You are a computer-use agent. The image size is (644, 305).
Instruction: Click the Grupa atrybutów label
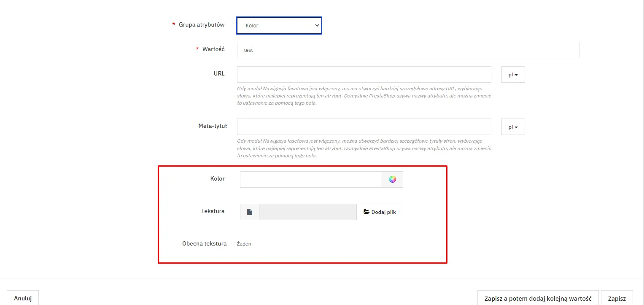(202, 25)
